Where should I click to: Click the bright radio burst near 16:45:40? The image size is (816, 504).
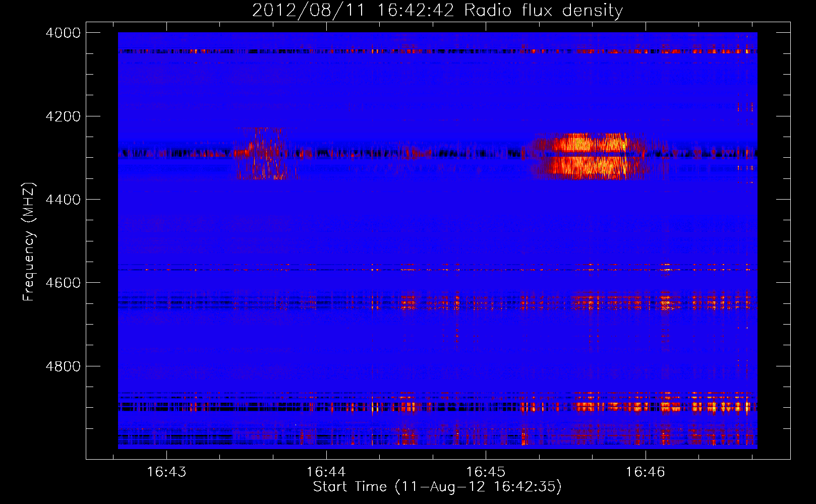pos(590,156)
